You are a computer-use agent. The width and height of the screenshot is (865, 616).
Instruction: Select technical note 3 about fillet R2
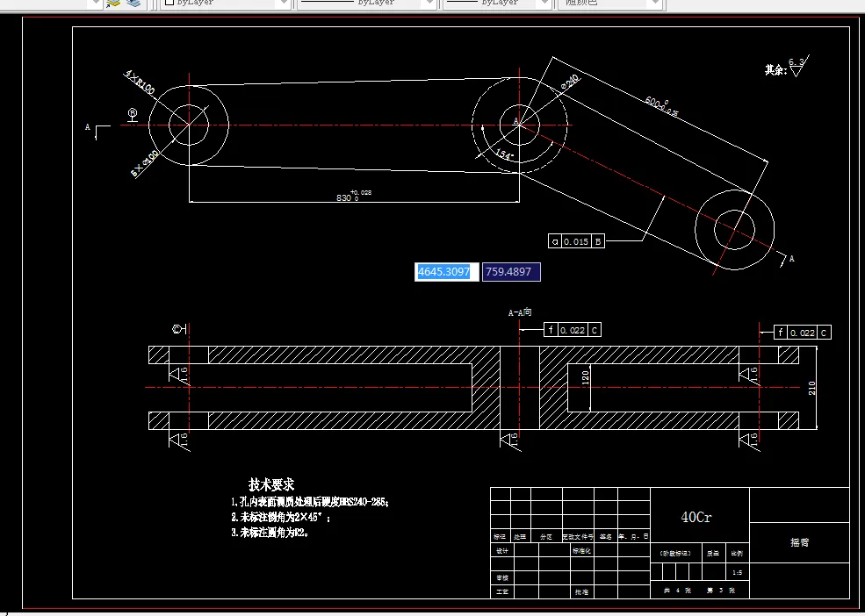[x=270, y=533]
